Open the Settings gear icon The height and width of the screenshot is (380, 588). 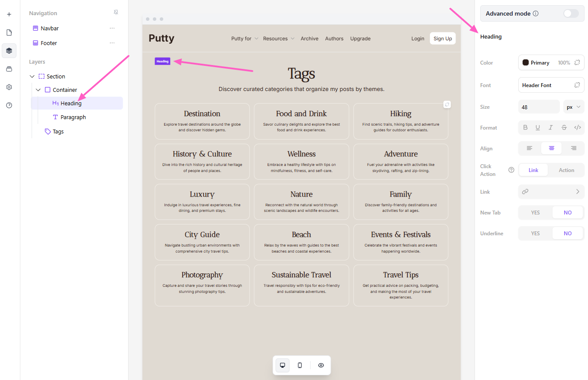(9, 87)
